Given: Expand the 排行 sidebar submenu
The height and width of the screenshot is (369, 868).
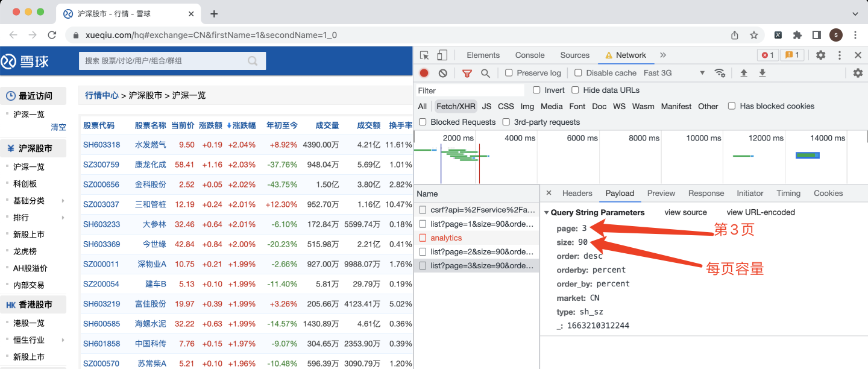Looking at the screenshot, I should point(63,218).
